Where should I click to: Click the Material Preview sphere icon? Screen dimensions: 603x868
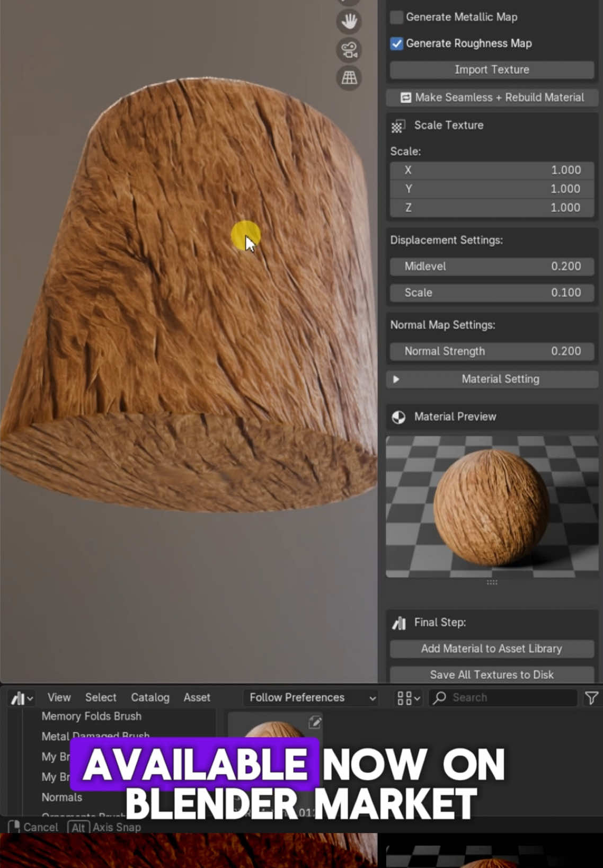[x=398, y=417]
